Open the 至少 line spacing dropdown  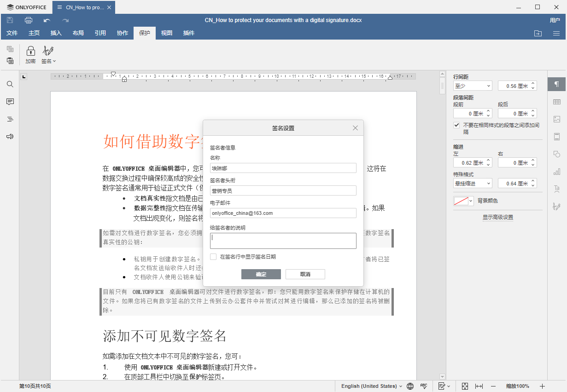[x=473, y=86]
